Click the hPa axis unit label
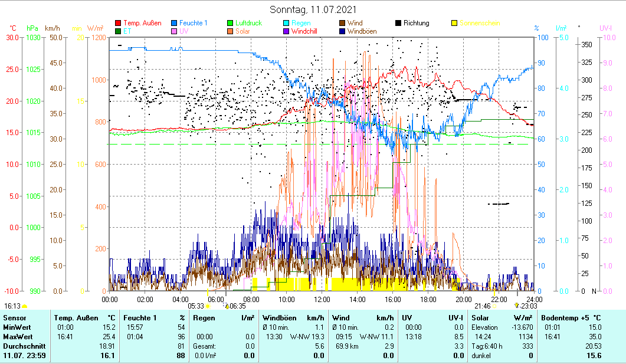Image resolution: width=626 pixels, height=364 pixels. pyautogui.click(x=32, y=28)
